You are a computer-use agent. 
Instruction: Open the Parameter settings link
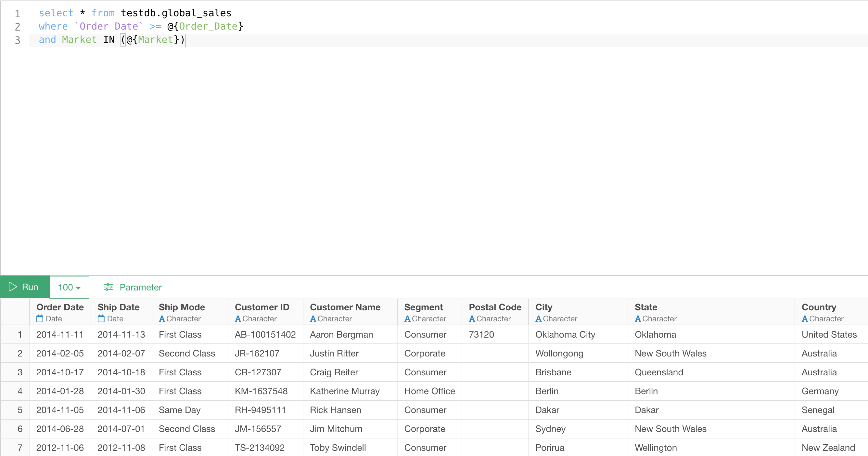(140, 287)
